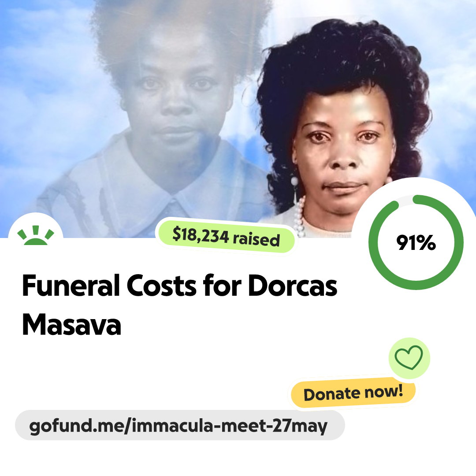This screenshot has height=476, width=476.
Task: Click the $18,234 raised badge
Action: coord(226,237)
